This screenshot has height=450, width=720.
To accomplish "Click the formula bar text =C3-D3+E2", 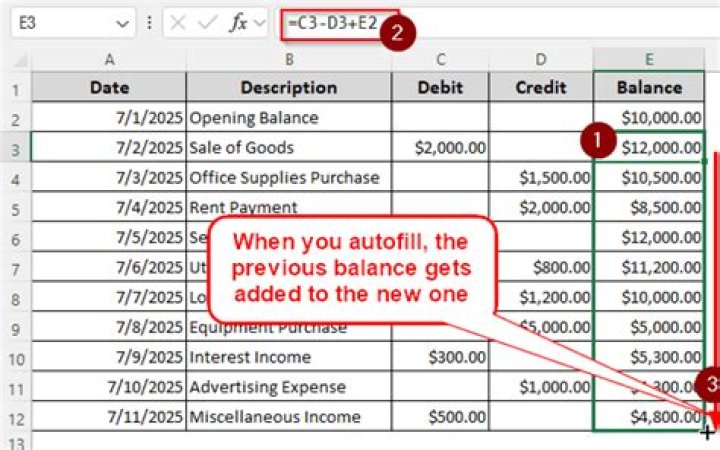I will [330, 22].
